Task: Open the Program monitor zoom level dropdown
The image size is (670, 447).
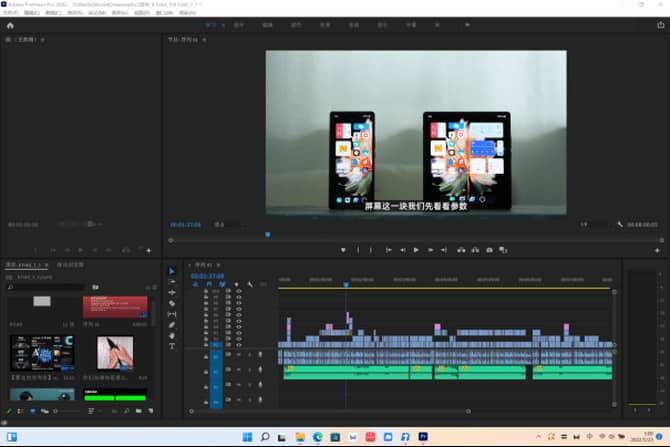Action: pos(226,224)
